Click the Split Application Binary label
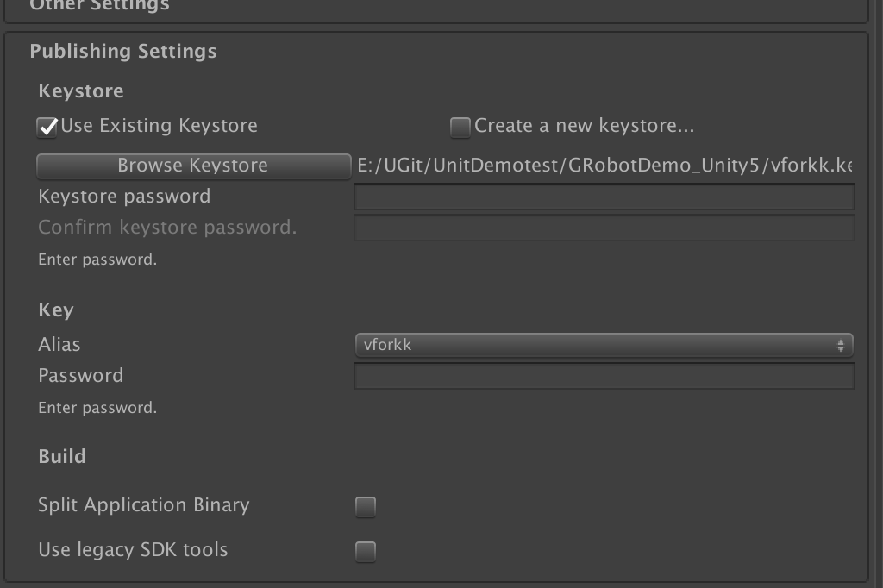This screenshot has height=588, width=883. pyautogui.click(x=144, y=504)
